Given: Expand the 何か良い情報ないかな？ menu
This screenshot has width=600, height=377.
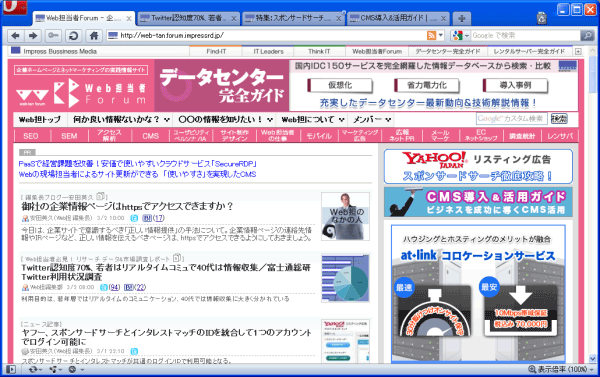Looking at the screenshot, I should 121,119.
